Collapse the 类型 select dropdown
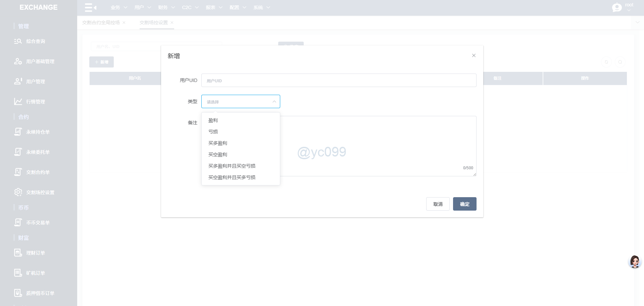Image resolution: width=644 pixels, height=306 pixels. point(274,101)
